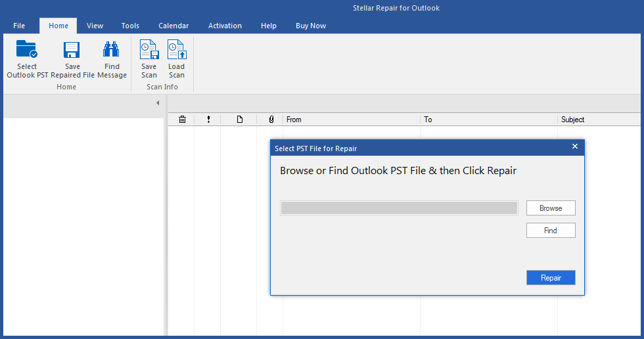The image size is (644, 339).
Task: Click the PST file path field
Action: click(399, 208)
